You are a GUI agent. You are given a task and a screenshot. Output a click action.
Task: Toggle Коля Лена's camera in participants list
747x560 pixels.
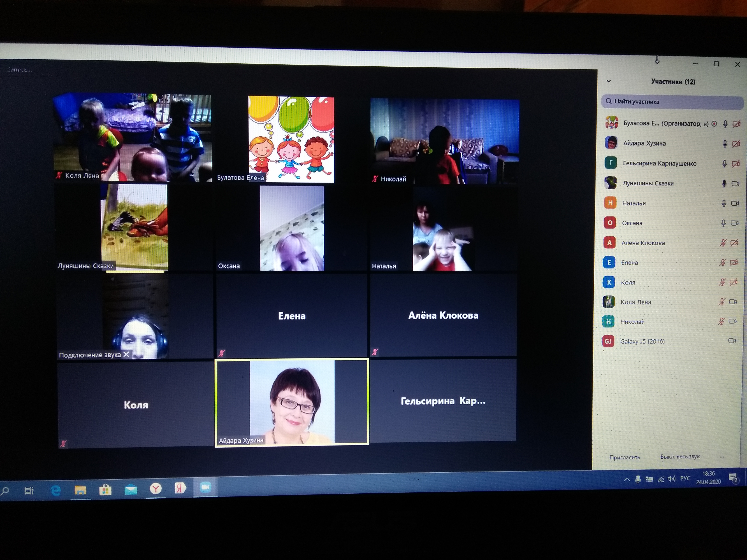tap(733, 302)
